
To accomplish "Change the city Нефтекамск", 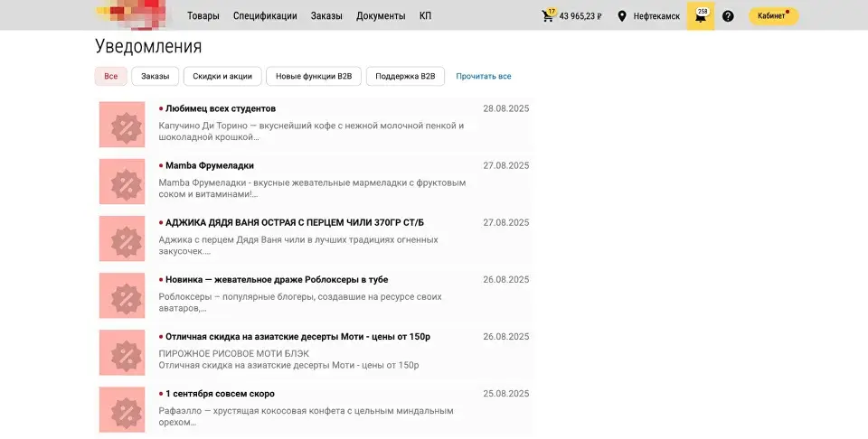I will 656,16.
